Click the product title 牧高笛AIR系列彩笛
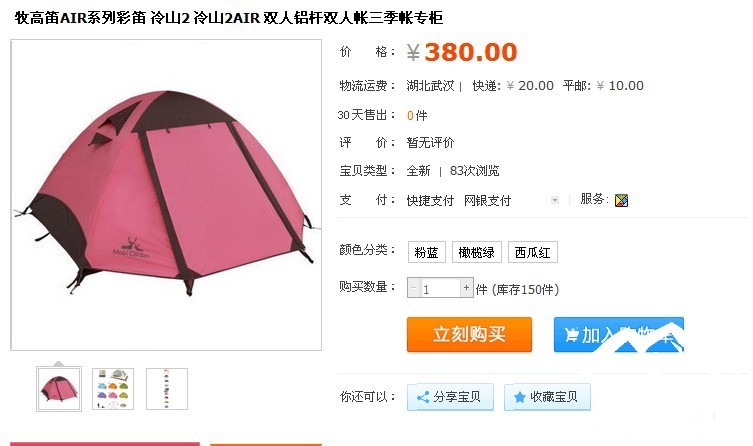 click(x=80, y=18)
